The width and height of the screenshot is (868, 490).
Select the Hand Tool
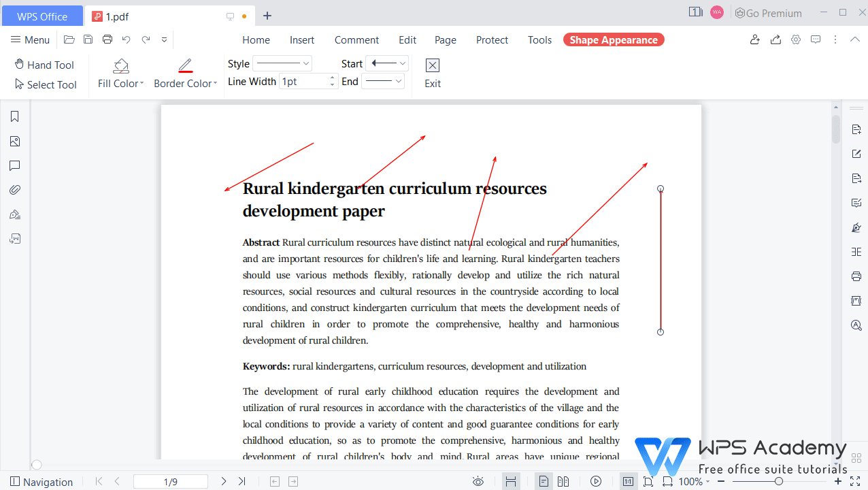pos(45,65)
